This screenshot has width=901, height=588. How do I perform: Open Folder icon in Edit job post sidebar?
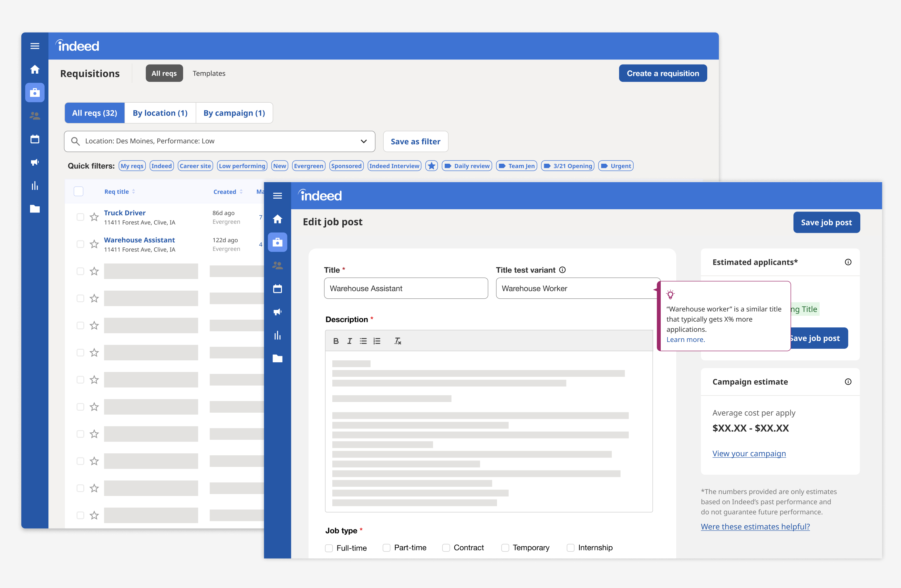[277, 358]
